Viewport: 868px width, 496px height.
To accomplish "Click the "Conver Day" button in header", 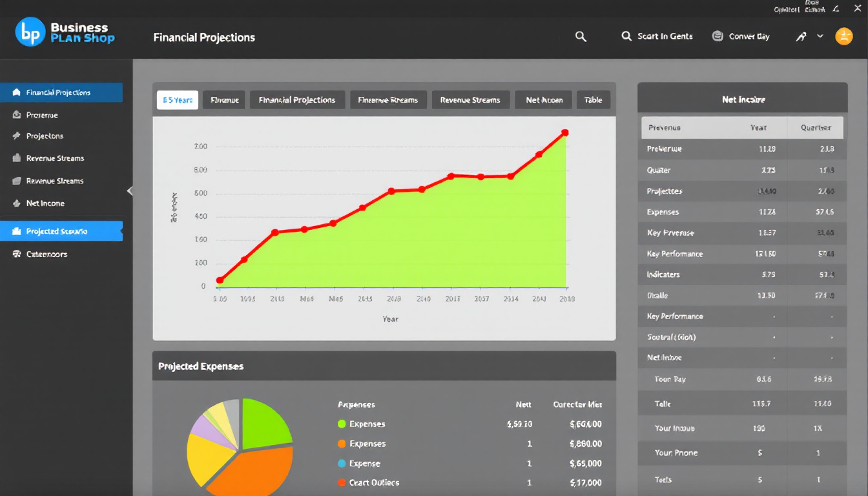I will [741, 37].
